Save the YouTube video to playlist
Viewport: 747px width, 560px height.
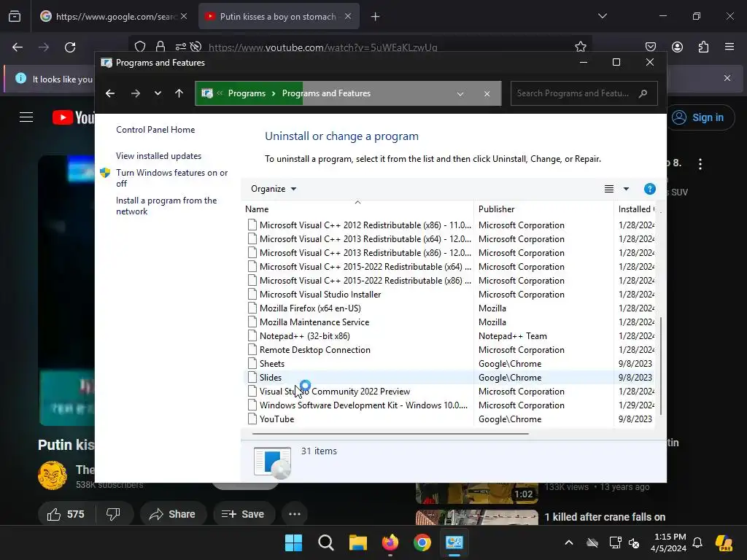click(x=244, y=514)
